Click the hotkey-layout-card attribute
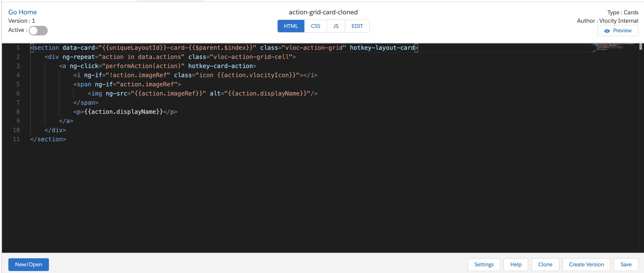 click(x=382, y=48)
